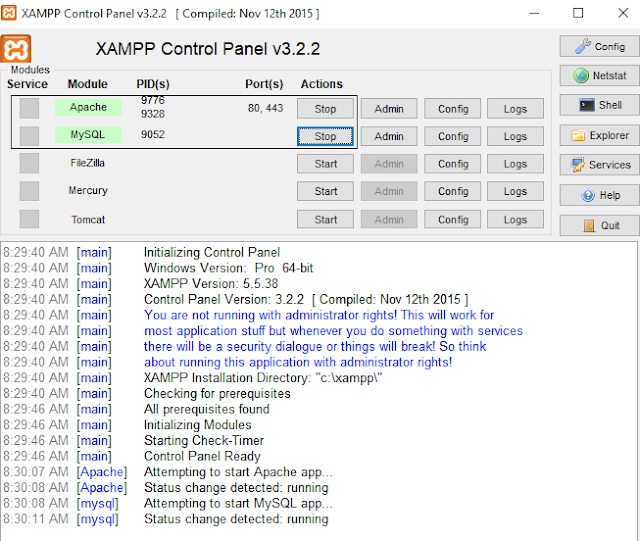Click the log line 'All prerequisites found'
This screenshot has height=541, width=640.
pyautogui.click(x=207, y=409)
